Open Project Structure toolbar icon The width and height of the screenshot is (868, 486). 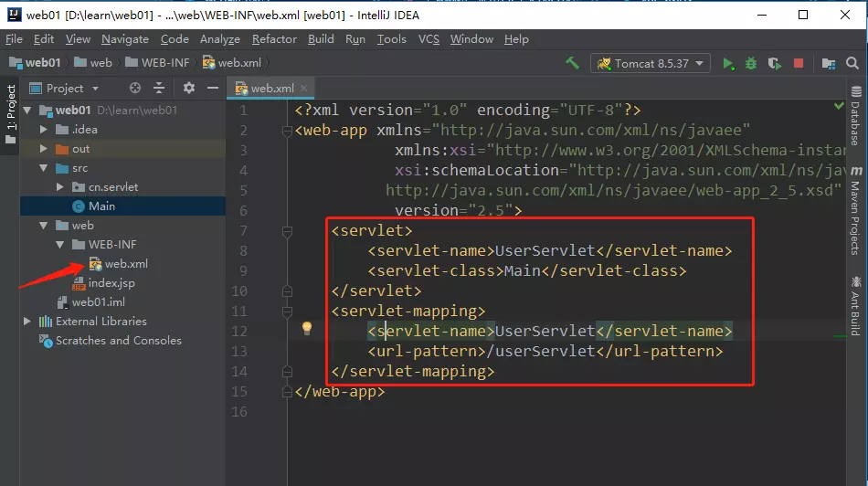click(829, 64)
